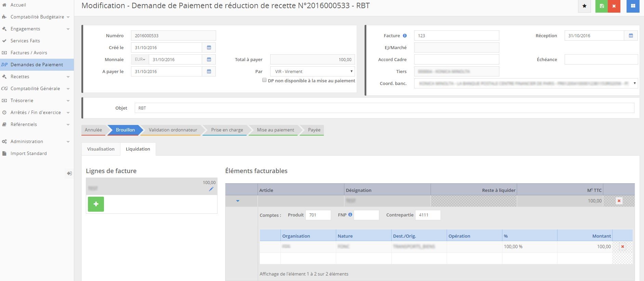644x281 pixels.
Task: Enable 'DP non disponible à la mise au paiement'
Action: pyautogui.click(x=264, y=80)
